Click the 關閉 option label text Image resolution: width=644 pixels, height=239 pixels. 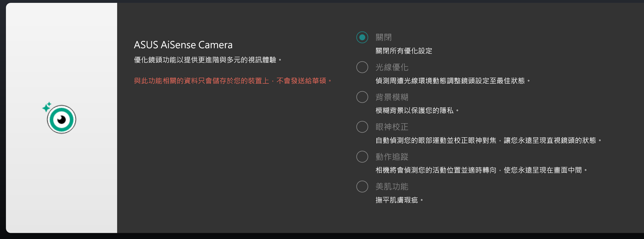pyautogui.click(x=384, y=37)
